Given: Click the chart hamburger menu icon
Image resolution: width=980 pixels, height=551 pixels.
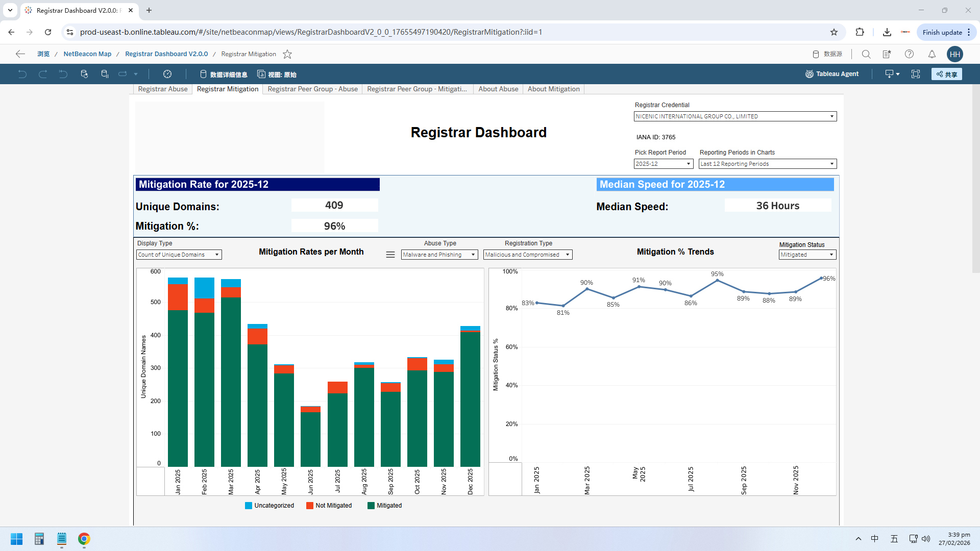Looking at the screenshot, I should (x=390, y=255).
